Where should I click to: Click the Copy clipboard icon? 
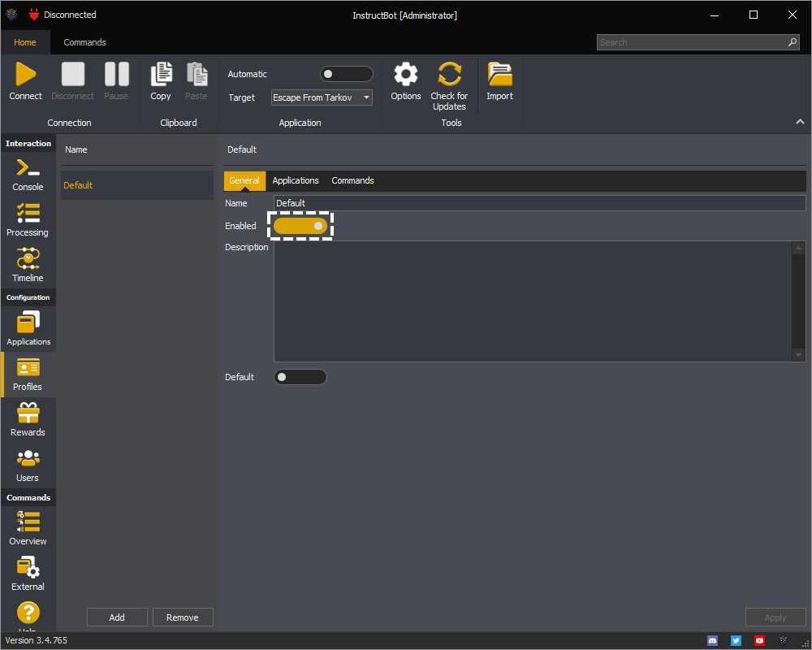point(161,74)
